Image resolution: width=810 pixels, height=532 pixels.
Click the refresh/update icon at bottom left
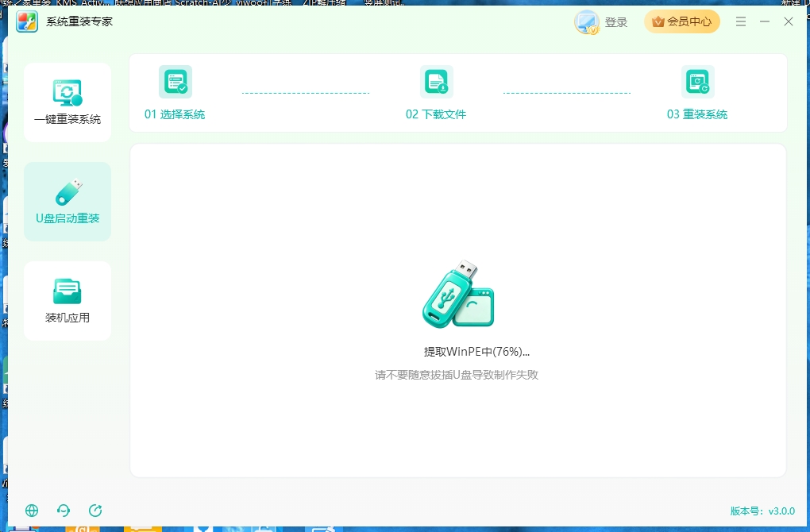[95, 511]
